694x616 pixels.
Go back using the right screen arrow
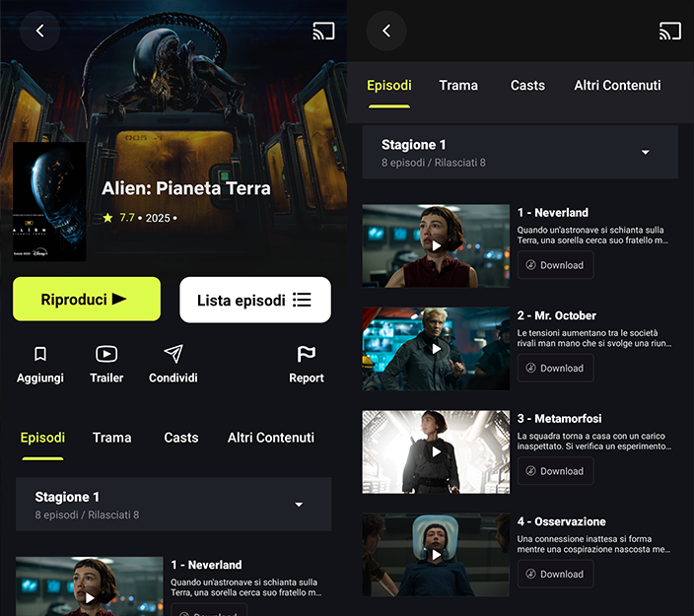[x=386, y=31]
